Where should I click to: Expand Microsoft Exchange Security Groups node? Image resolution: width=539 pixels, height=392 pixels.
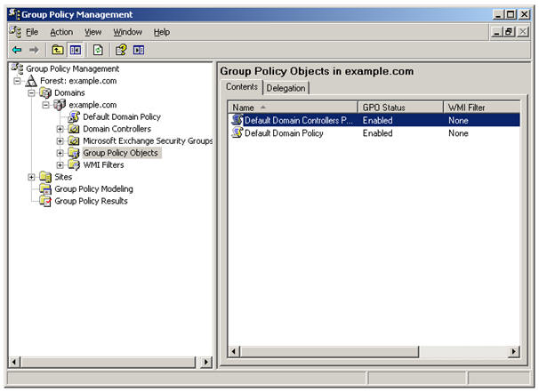click(60, 141)
